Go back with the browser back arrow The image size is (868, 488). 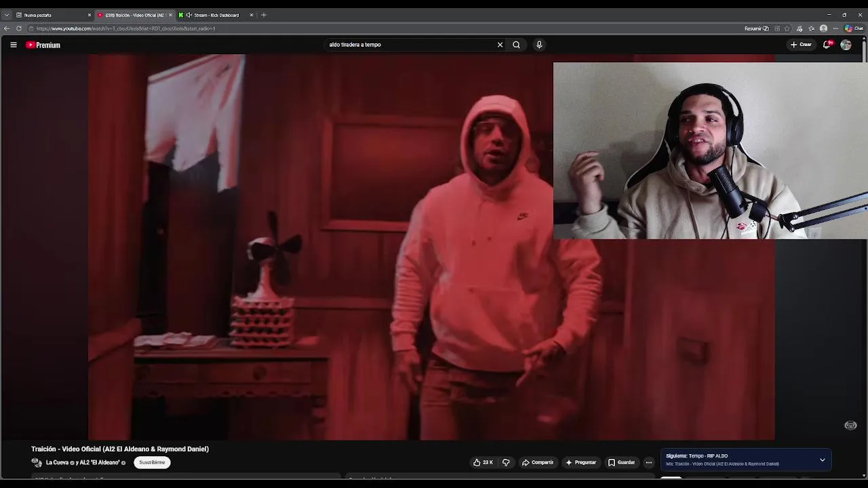(x=7, y=28)
